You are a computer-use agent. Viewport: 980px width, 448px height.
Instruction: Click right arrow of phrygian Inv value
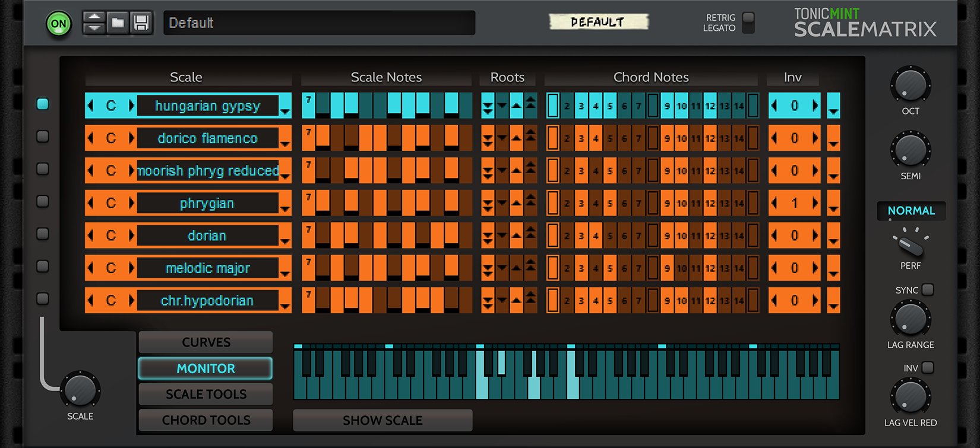click(x=815, y=203)
